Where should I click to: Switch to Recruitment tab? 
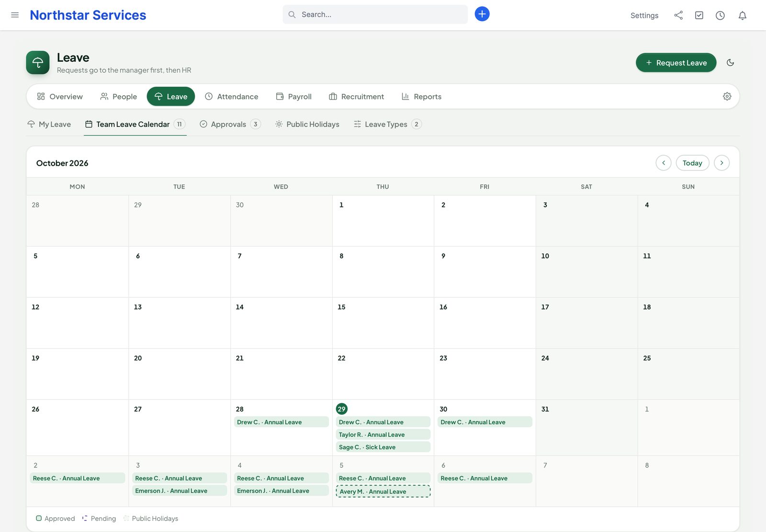coord(357,96)
